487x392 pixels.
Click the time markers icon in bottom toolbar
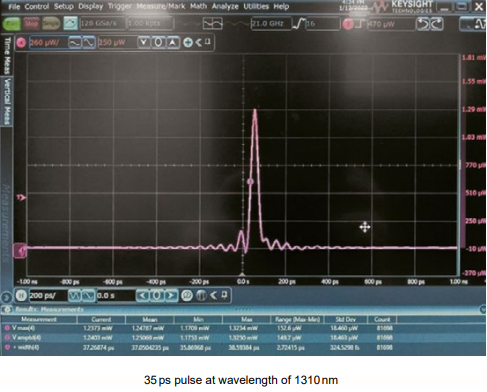tap(201, 295)
